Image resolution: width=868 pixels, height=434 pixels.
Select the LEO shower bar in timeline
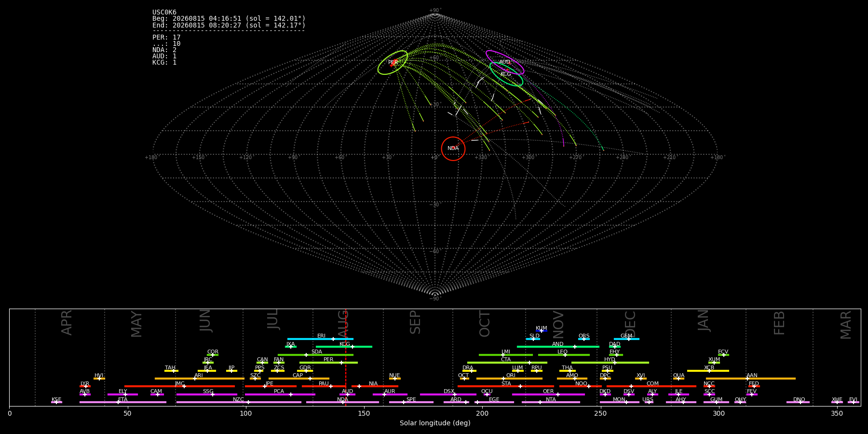pos(564,355)
